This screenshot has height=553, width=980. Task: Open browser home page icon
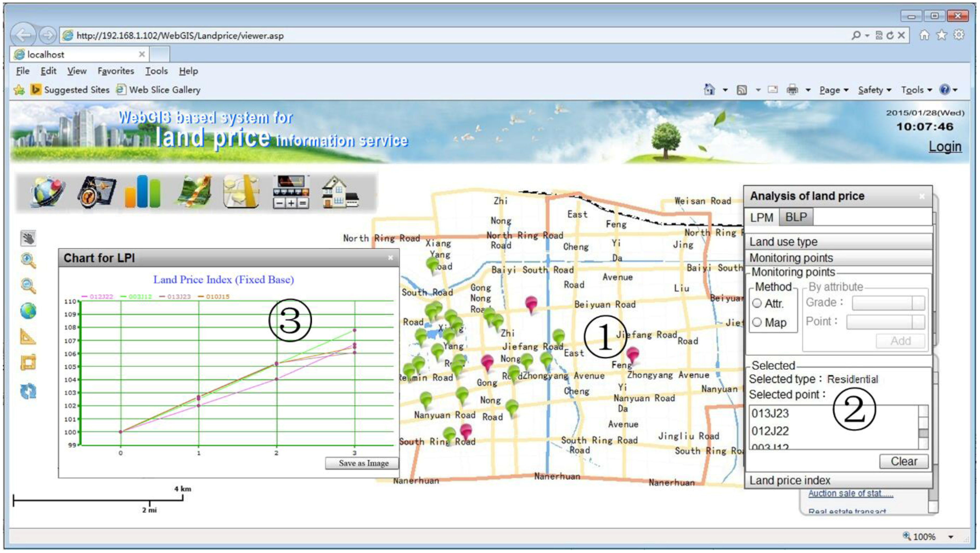(924, 35)
